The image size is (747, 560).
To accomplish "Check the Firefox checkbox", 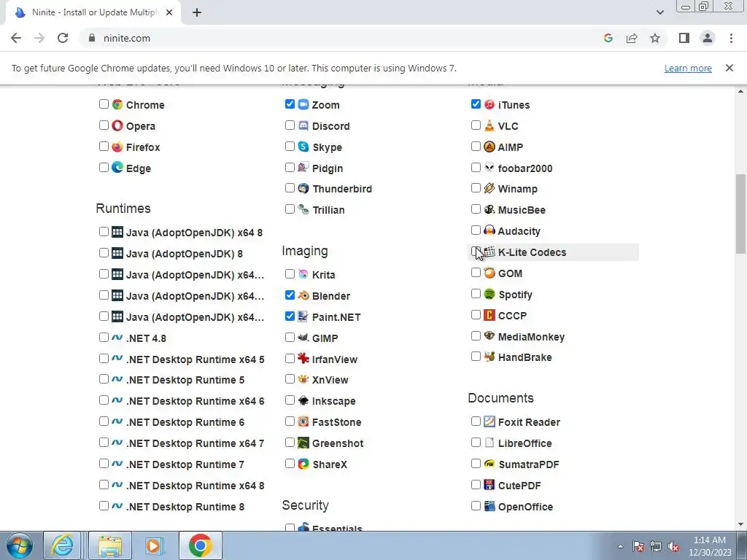I will coord(104,146).
